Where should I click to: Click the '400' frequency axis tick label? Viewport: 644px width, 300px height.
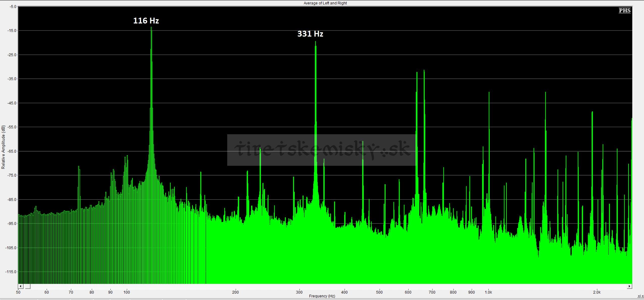tap(344, 292)
